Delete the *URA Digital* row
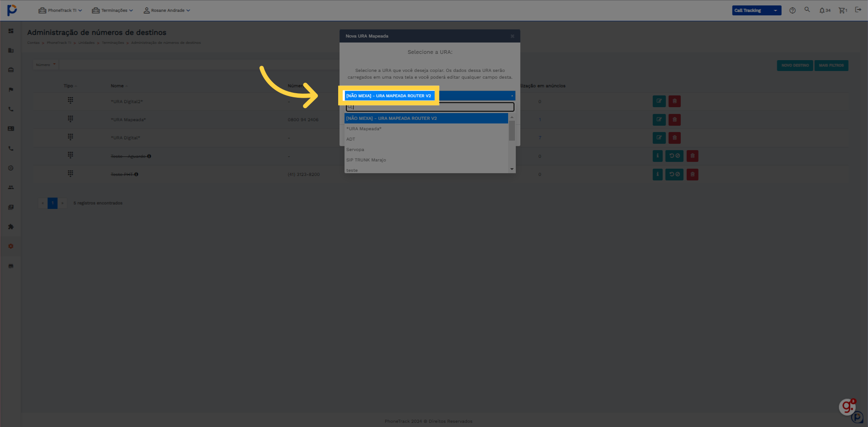 (x=675, y=138)
